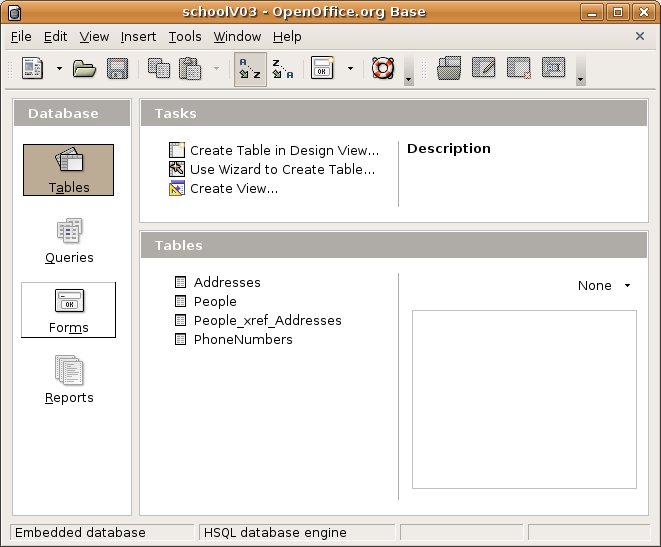Viewport: 661px width, 547px height.
Task: Click the Open folder icon
Action: click(84, 68)
